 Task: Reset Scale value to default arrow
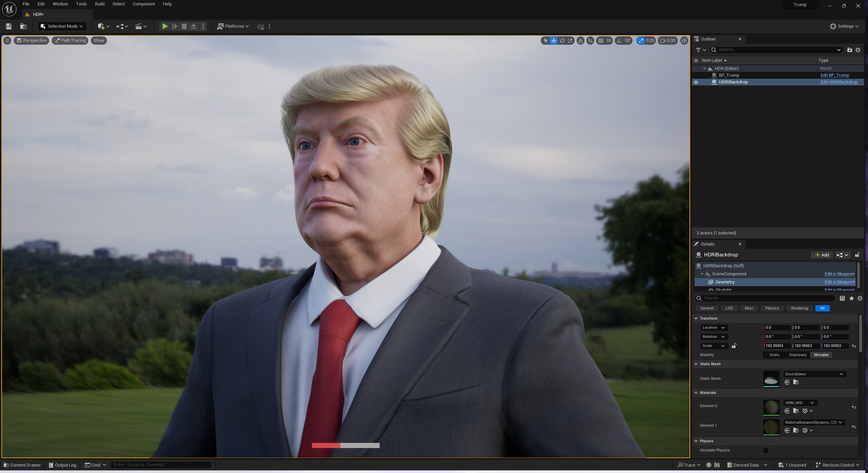854,346
